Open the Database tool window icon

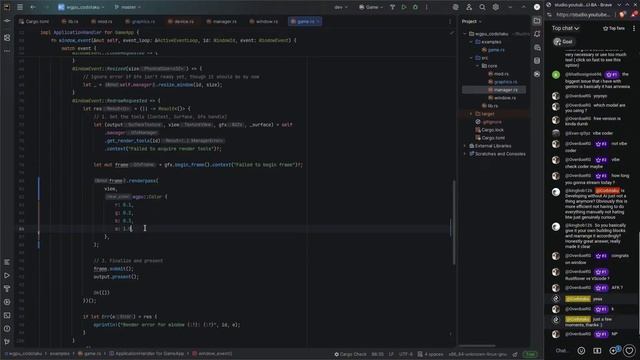tap(537, 61)
